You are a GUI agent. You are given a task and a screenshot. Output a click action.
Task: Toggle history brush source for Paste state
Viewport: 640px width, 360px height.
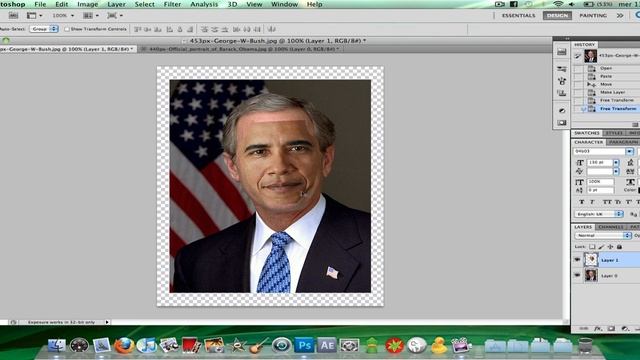578,76
